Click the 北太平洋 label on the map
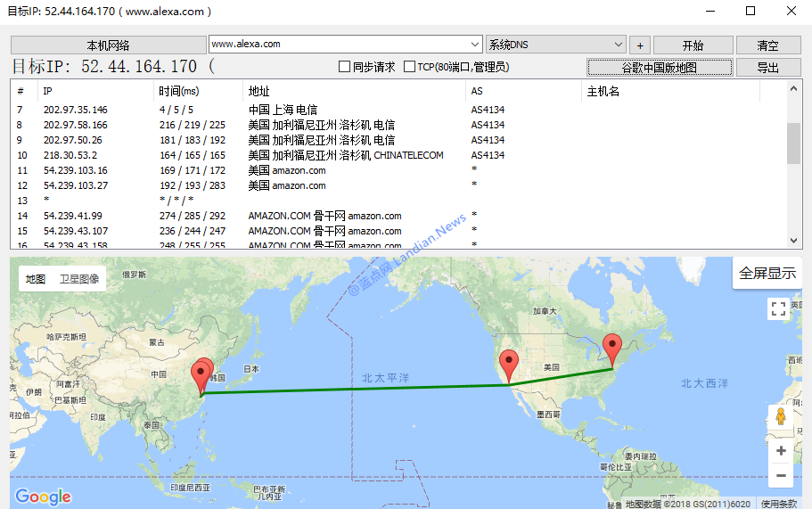The image size is (812, 509). (386, 378)
